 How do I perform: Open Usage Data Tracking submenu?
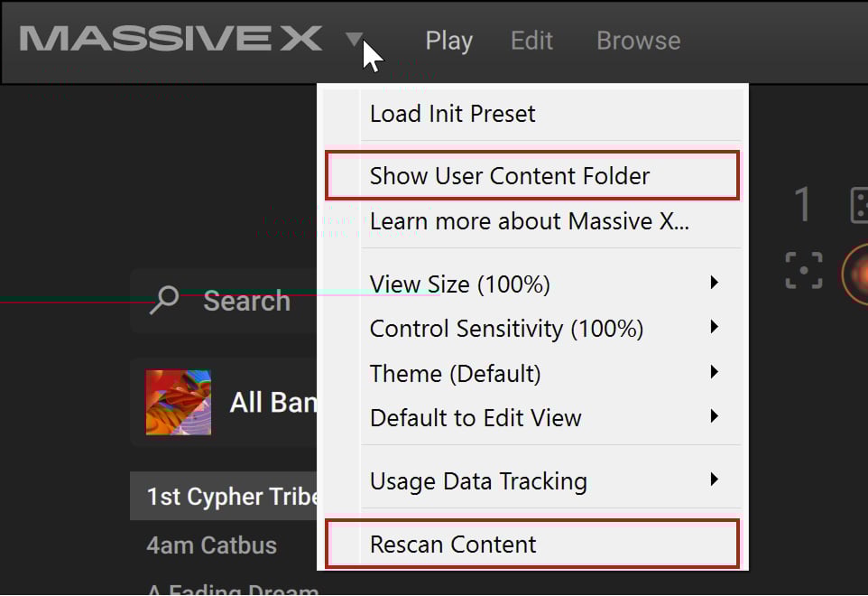(x=532, y=480)
